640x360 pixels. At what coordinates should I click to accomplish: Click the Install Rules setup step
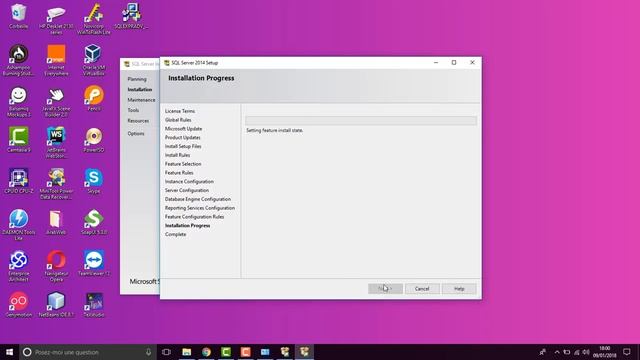tap(177, 155)
